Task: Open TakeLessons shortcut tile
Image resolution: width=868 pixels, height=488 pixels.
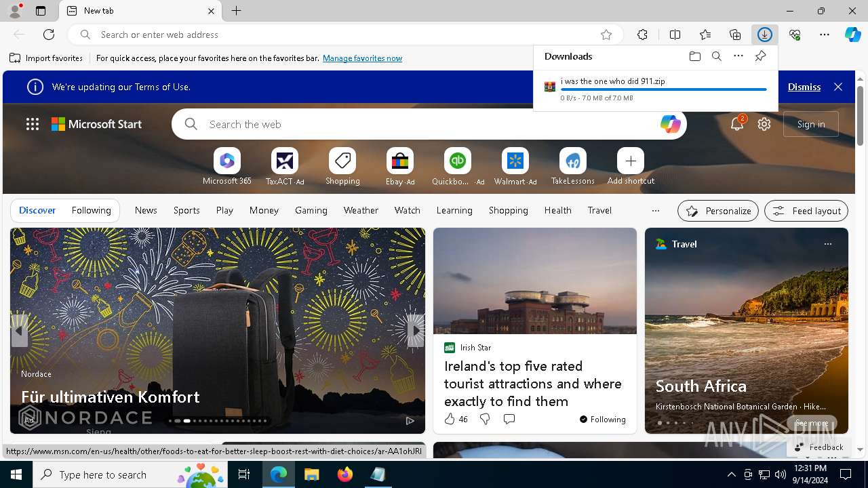Action: point(573,167)
